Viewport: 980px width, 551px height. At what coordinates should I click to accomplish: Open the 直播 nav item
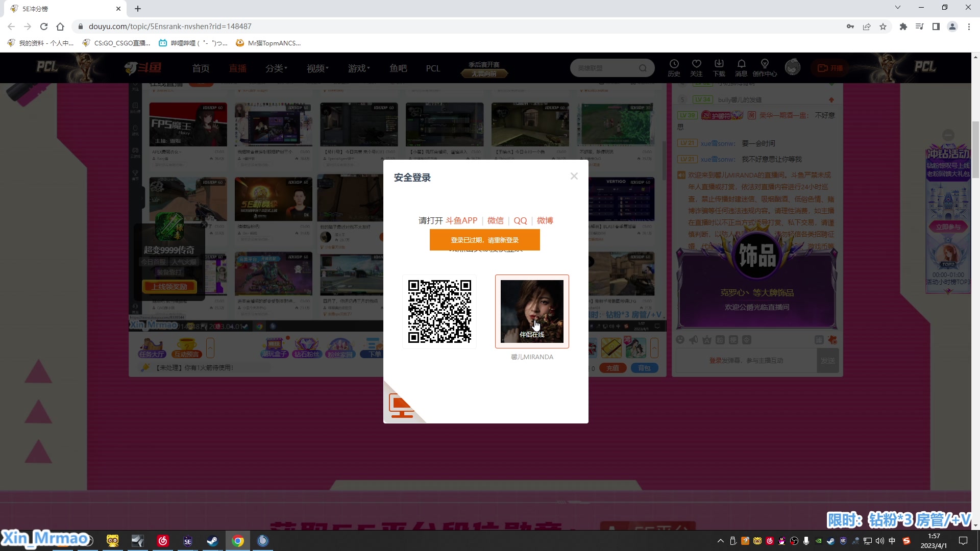(237, 68)
